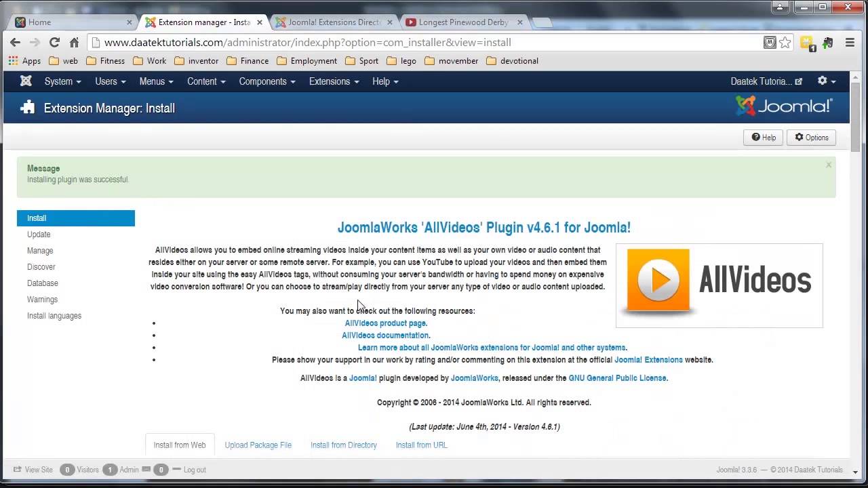Screen dimensions: 868x488
Task: Select Database in the sidebar
Action: [43, 283]
